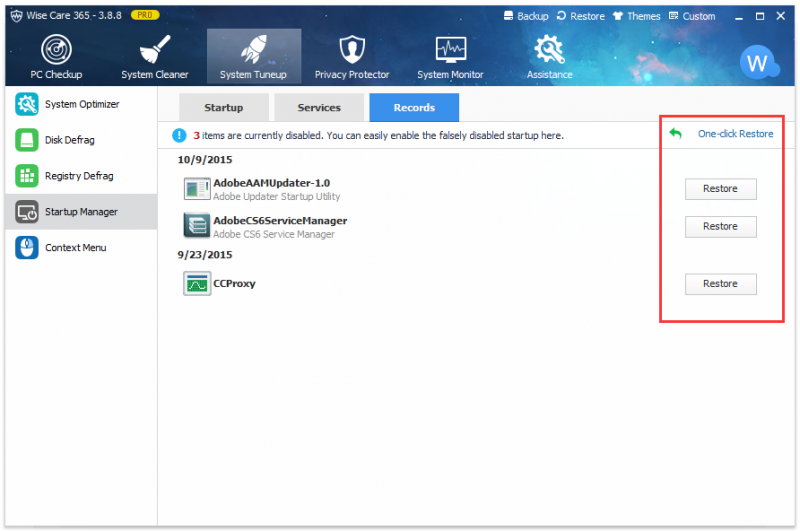Click the 10/9/2015 date heading
The width and height of the screenshot is (800, 531).
[x=205, y=160]
